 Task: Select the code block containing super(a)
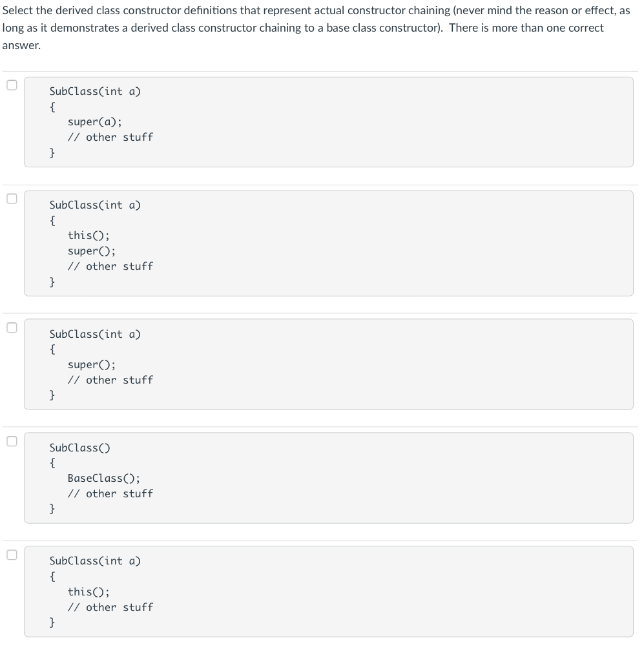click(328, 121)
